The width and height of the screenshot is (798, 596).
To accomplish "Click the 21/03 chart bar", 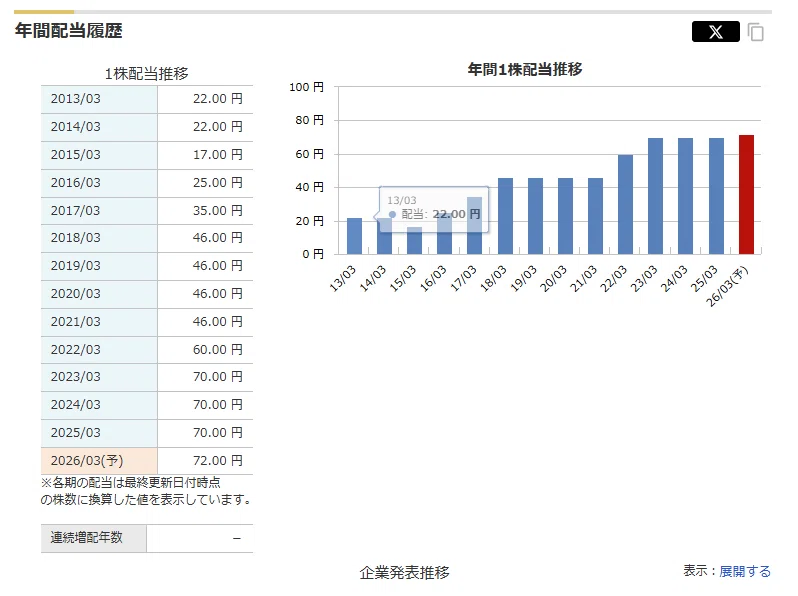I will coord(595,216).
